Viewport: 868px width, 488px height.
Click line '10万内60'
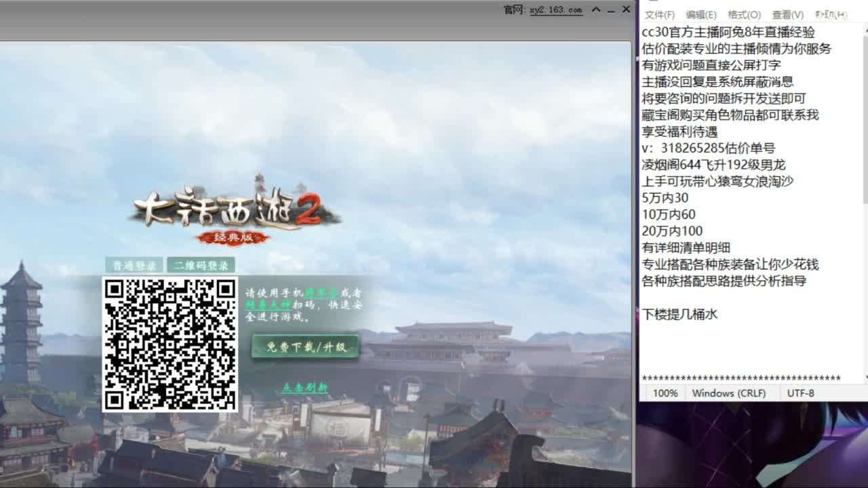669,214
